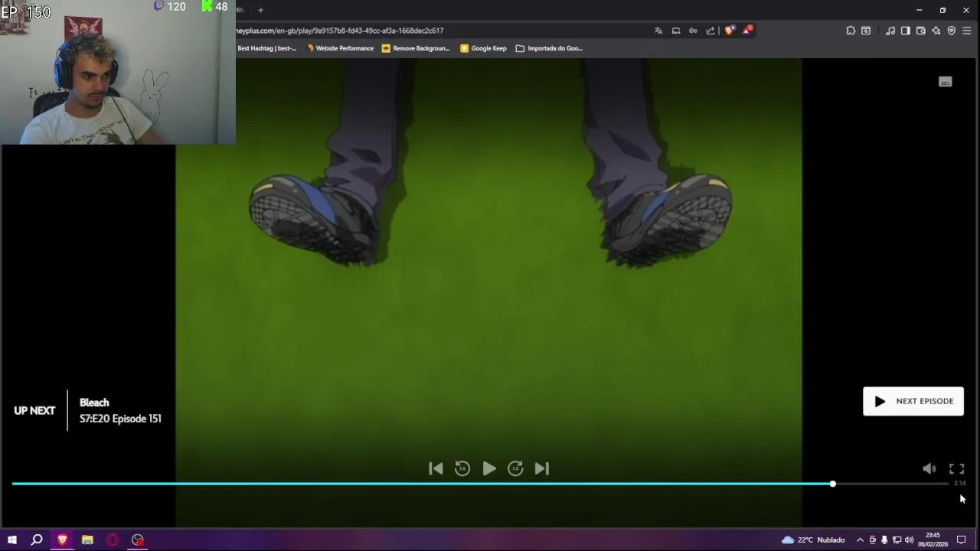Image resolution: width=980 pixels, height=551 pixels.
Task: Click the NEXT EPISODE button
Action: pos(913,401)
